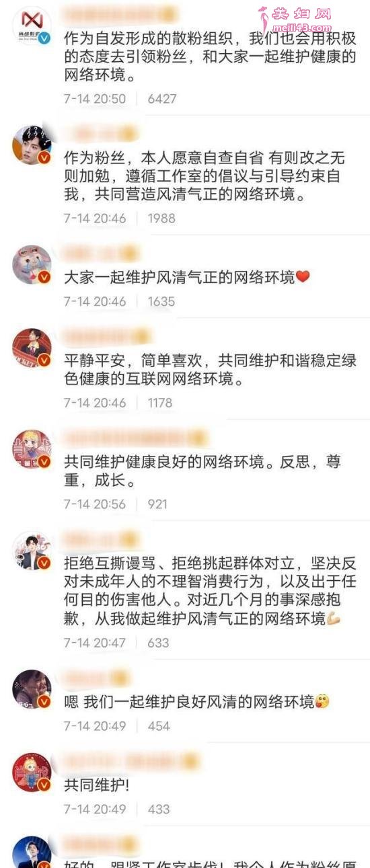Open the comment text 共同维护!
Image resolution: width=370 pixels, height=868 pixels.
87,785
